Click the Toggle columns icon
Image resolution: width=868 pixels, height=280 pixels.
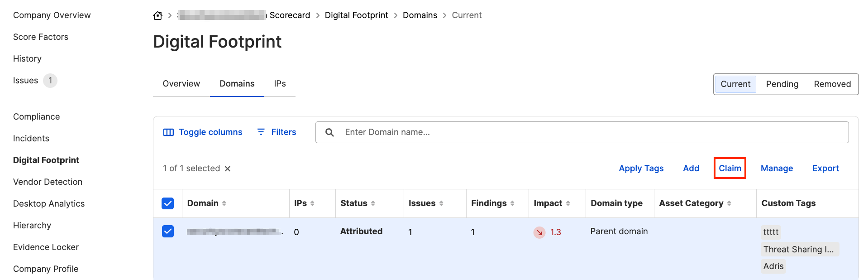[168, 132]
